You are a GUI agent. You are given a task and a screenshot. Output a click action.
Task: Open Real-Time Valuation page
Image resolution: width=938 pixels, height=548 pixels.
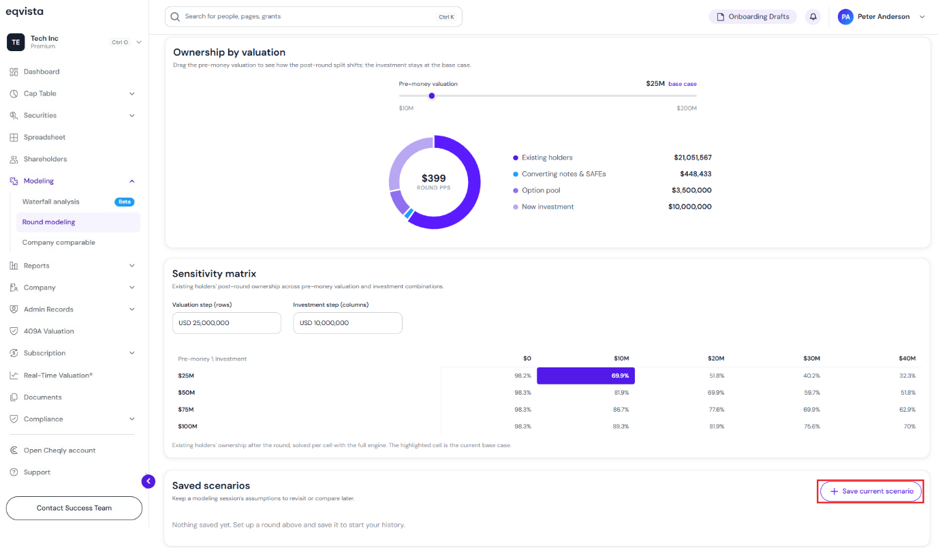58,376
